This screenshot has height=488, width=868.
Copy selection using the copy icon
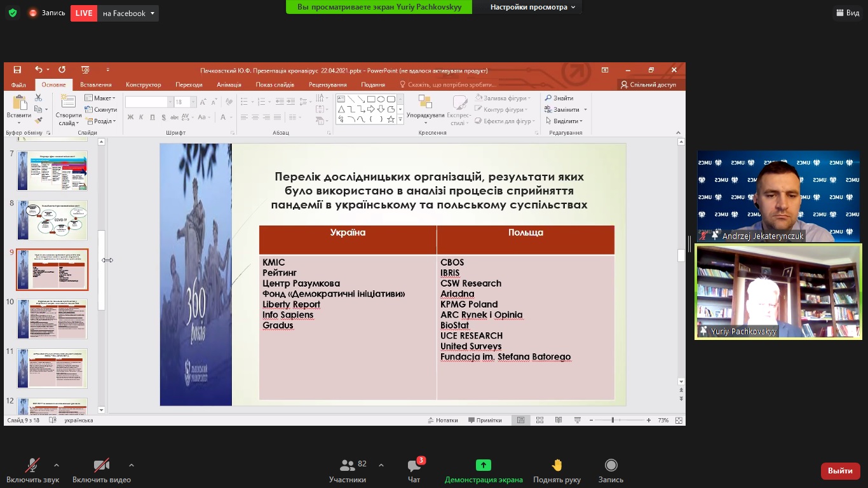[x=38, y=109]
